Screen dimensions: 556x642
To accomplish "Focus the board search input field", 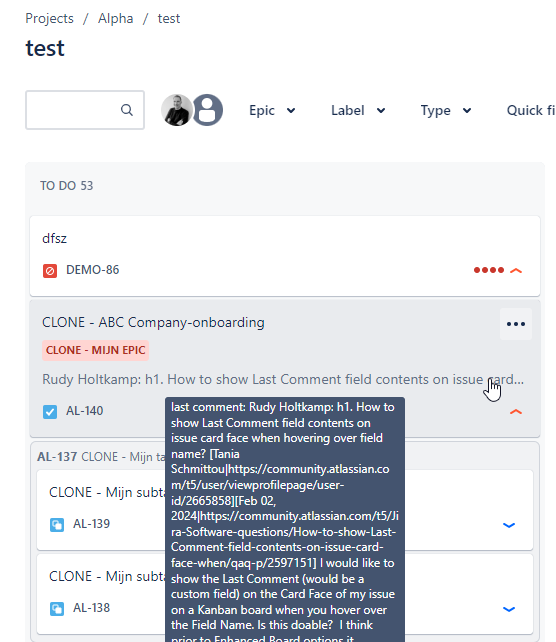I will pos(85,110).
